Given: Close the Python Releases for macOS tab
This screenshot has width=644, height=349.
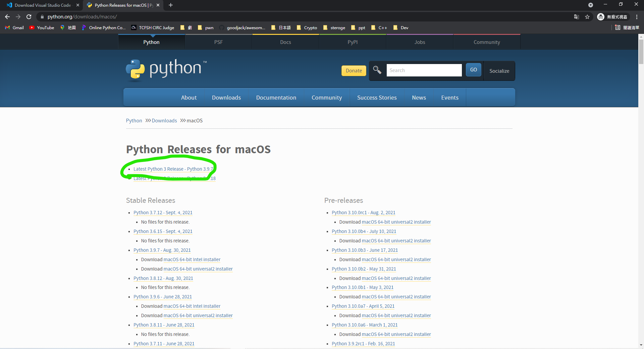Looking at the screenshot, I should point(158,5).
